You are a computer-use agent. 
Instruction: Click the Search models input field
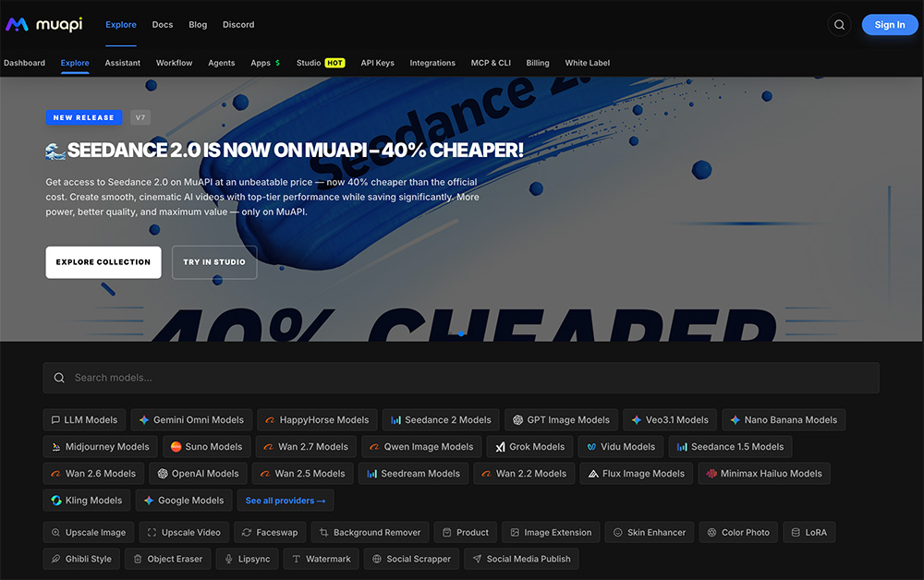tap(461, 378)
